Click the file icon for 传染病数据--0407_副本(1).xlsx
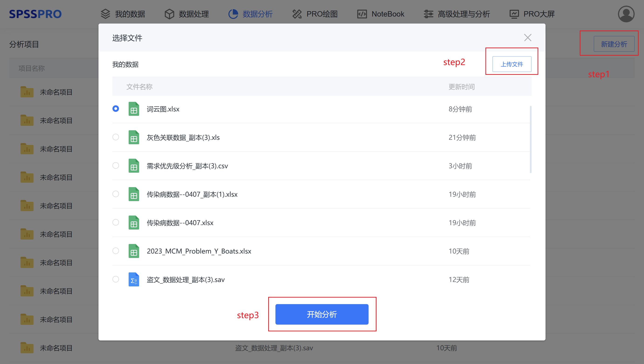644x364 pixels. click(134, 194)
